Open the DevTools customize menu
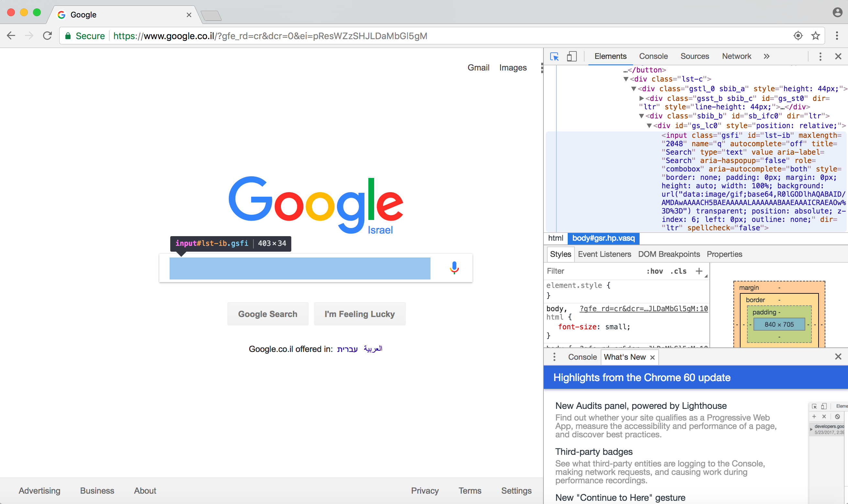Screen dimensions: 848x504 [820, 56]
